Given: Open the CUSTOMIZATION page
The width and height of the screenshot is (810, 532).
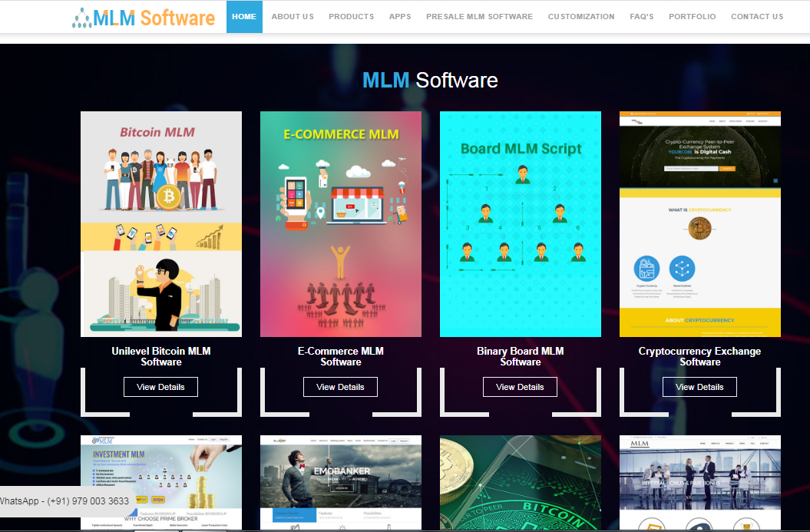Looking at the screenshot, I should pyautogui.click(x=581, y=16).
